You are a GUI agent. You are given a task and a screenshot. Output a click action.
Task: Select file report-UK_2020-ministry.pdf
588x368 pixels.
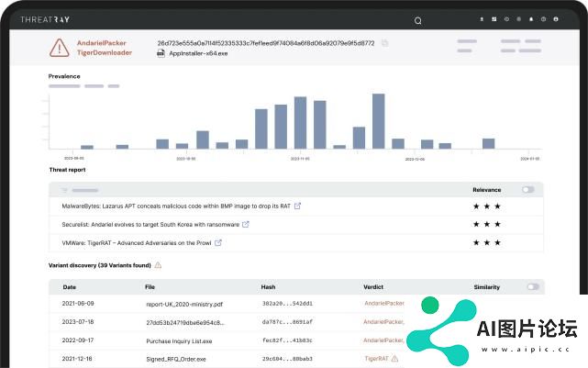(184, 305)
